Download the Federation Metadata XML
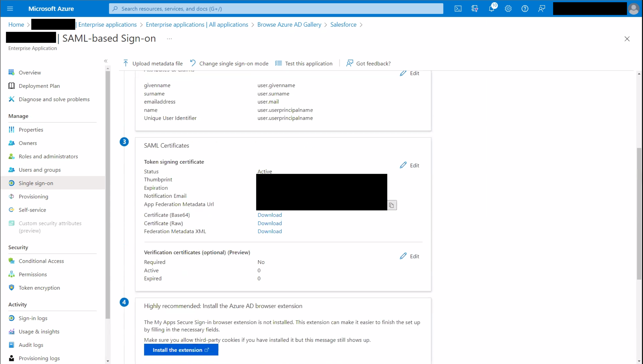 (270, 231)
